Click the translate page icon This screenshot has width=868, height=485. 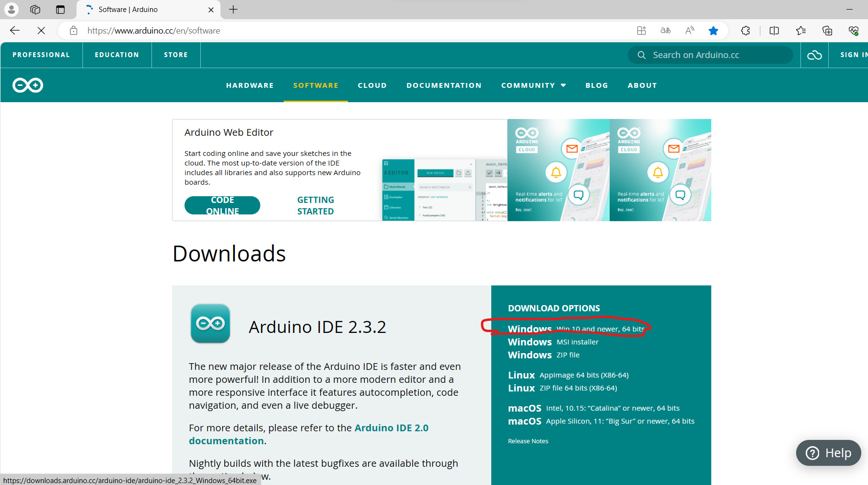pos(665,31)
